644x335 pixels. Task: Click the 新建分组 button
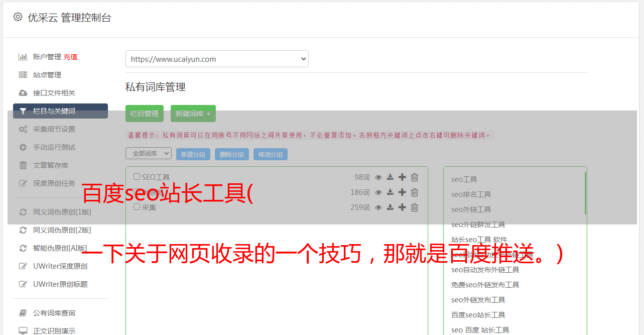tap(193, 154)
